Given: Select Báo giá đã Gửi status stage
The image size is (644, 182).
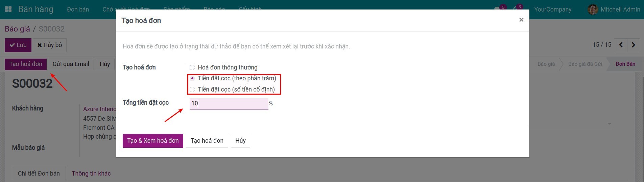Looking at the screenshot, I should tap(585, 64).
